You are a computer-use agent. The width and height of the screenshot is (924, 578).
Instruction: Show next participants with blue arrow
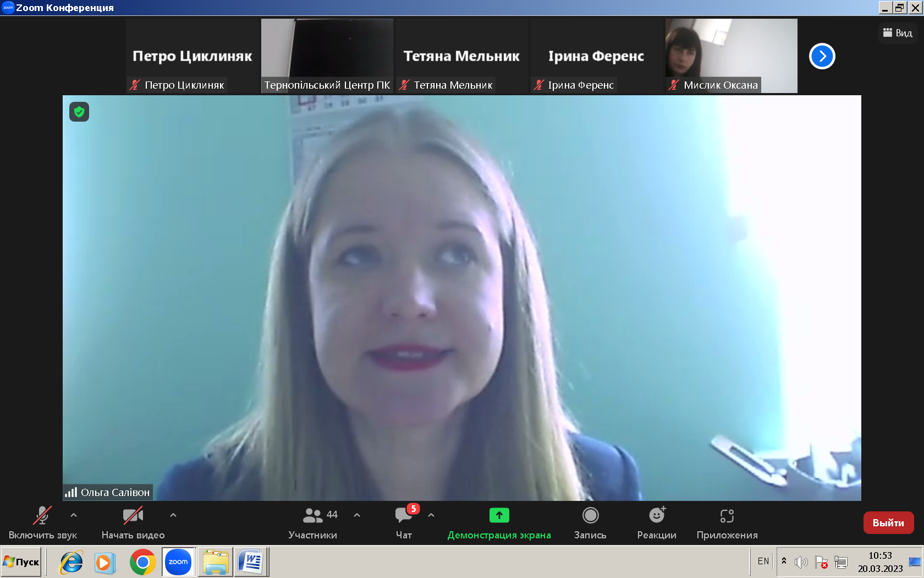tap(822, 56)
